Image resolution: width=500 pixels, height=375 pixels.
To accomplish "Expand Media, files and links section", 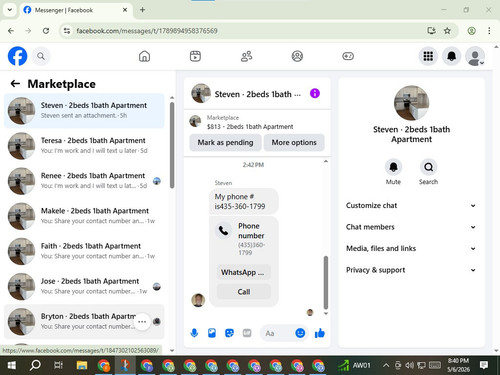I will [x=411, y=248].
